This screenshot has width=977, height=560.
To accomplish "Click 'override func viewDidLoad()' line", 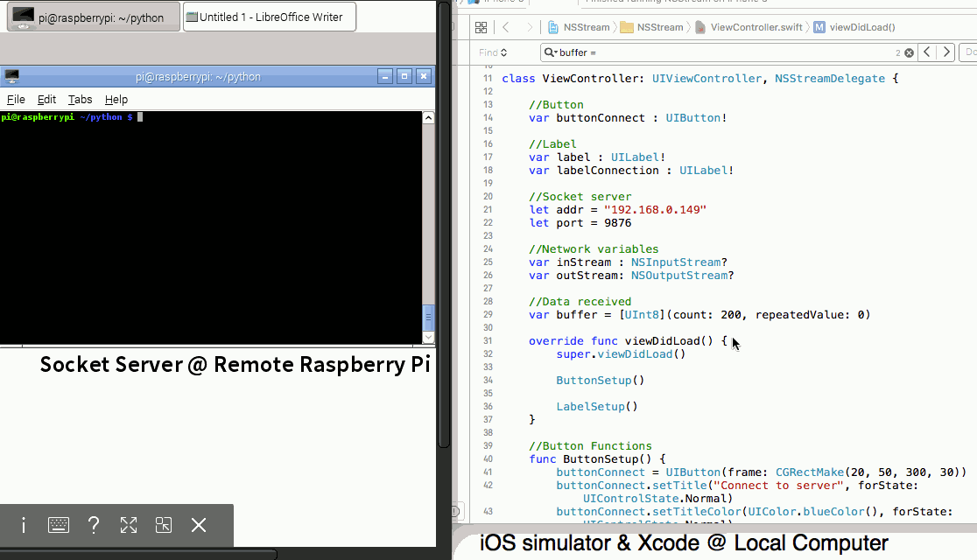I will [x=628, y=340].
